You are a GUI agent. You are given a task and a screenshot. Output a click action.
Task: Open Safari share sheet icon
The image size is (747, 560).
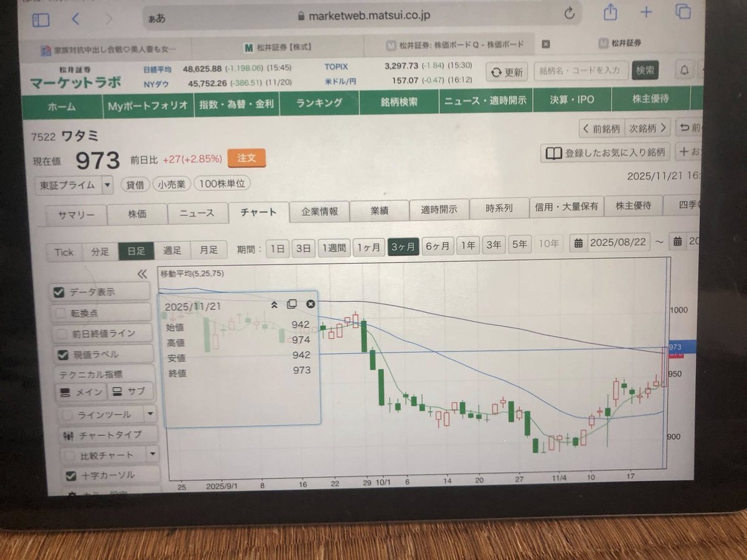pyautogui.click(x=610, y=12)
